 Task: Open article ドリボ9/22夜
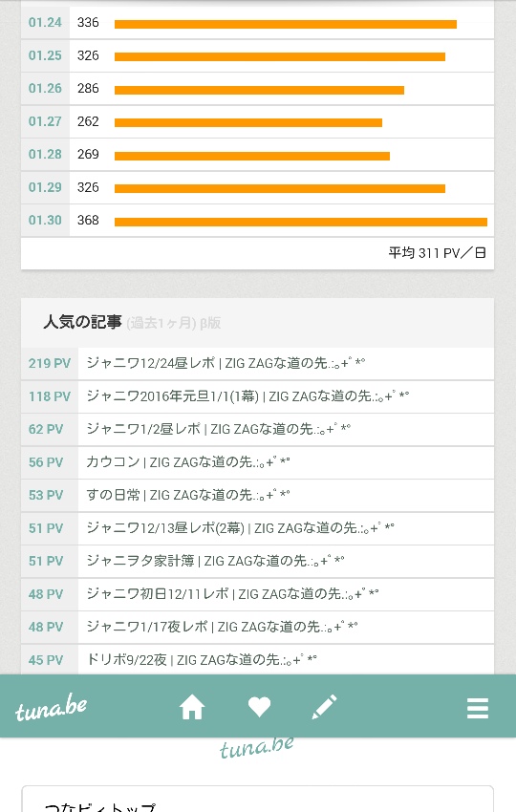[x=257, y=660]
